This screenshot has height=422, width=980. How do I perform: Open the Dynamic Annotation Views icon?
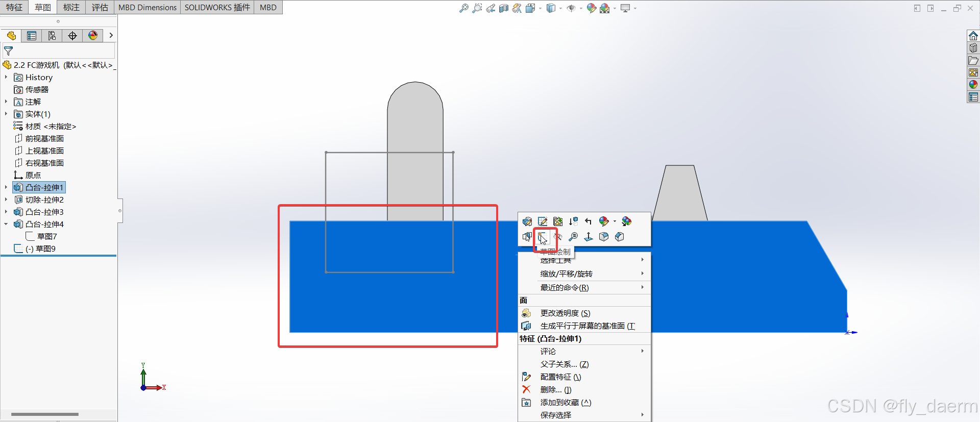[517, 8]
